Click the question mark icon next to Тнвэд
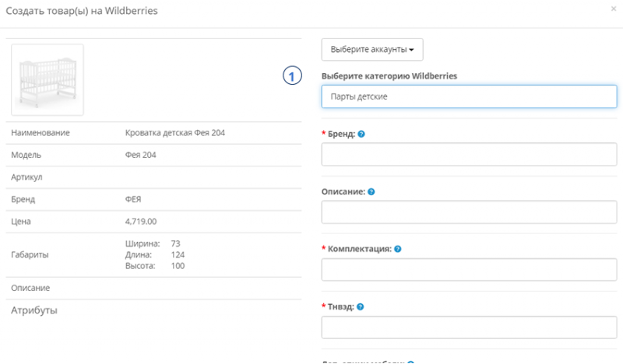Image resolution: width=623 pixels, height=364 pixels. (361, 306)
